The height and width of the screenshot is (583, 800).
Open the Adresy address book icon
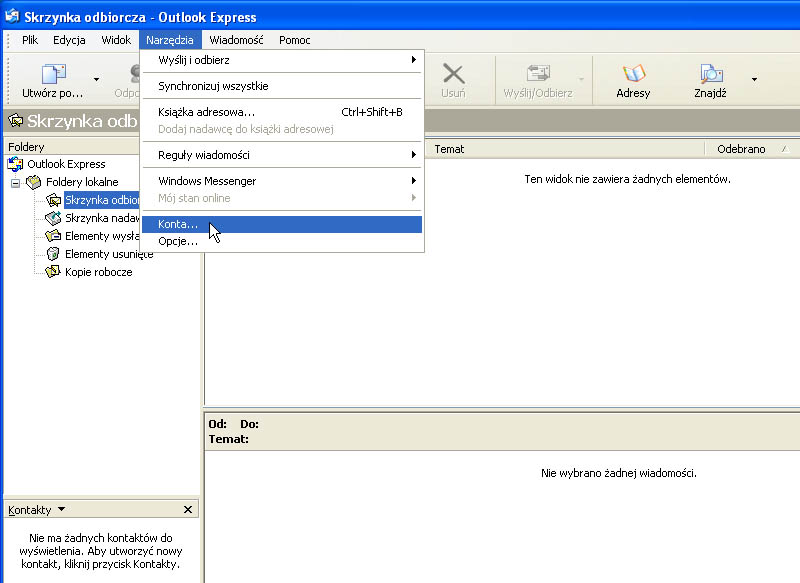point(634,74)
